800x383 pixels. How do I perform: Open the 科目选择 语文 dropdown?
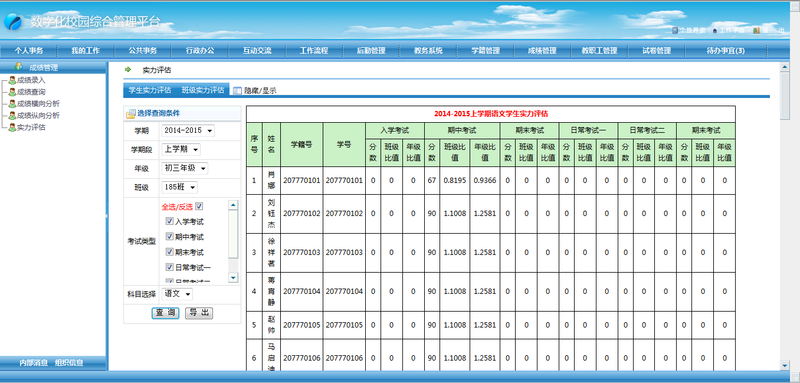pyautogui.click(x=177, y=294)
